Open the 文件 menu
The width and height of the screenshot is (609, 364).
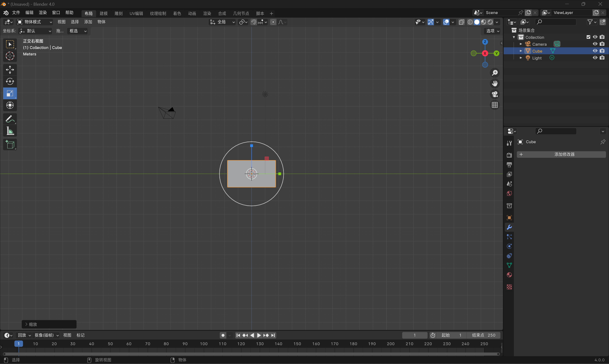pyautogui.click(x=16, y=13)
